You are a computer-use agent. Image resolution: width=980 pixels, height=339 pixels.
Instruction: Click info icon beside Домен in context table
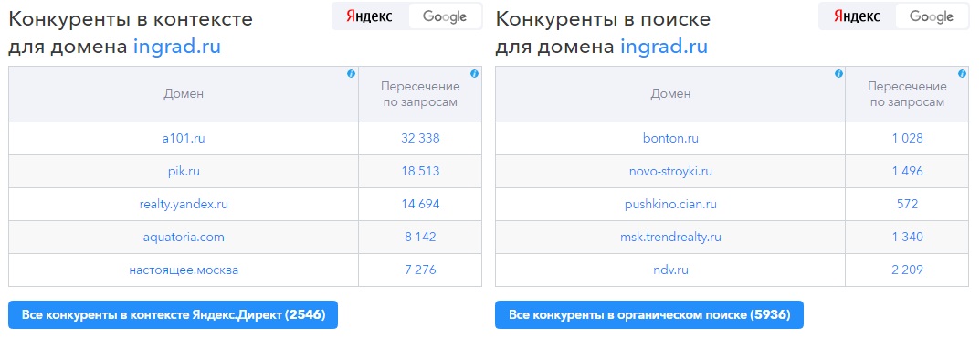click(351, 74)
